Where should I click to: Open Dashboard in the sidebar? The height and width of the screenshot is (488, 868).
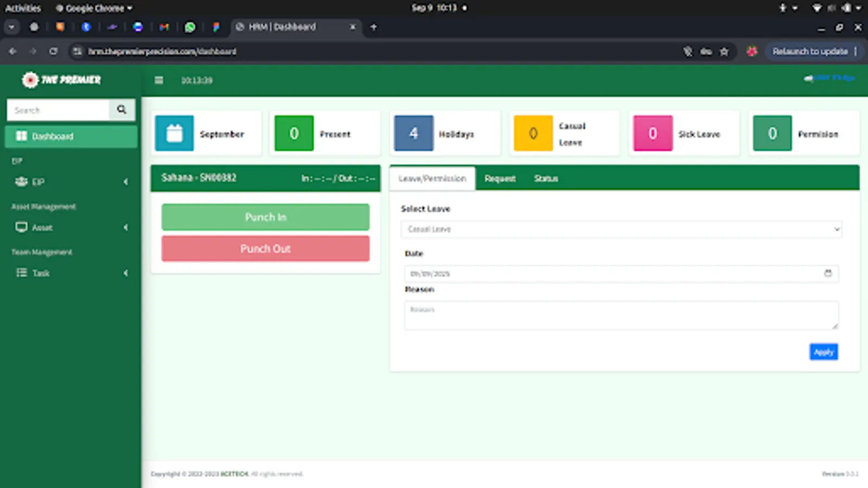(71, 136)
